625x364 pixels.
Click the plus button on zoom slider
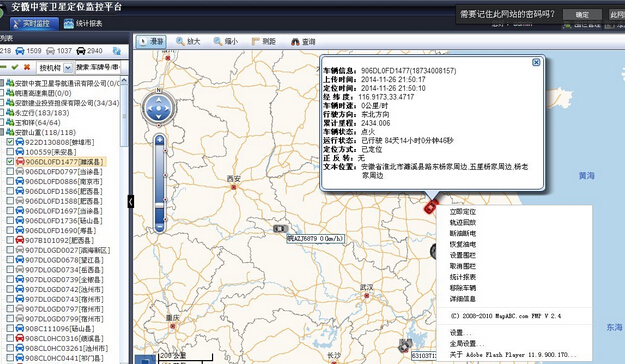point(159,140)
